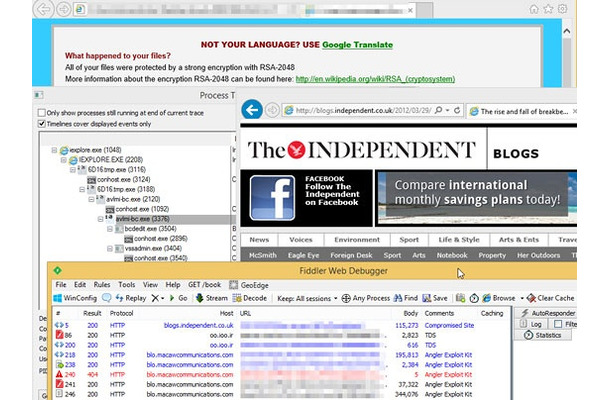Screen dimensions: 610x400
Task: Toggle the Filters checkbox in Fiddler right panel
Action: coord(558,324)
